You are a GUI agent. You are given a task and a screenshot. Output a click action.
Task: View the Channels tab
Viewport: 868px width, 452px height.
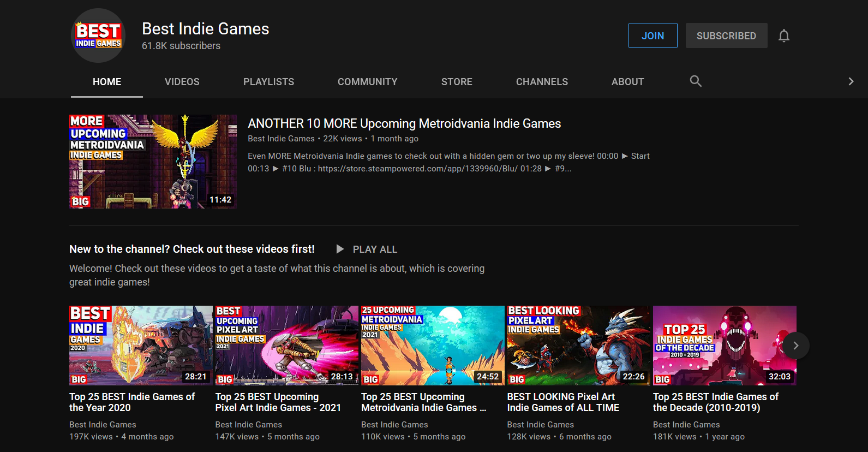pos(542,82)
